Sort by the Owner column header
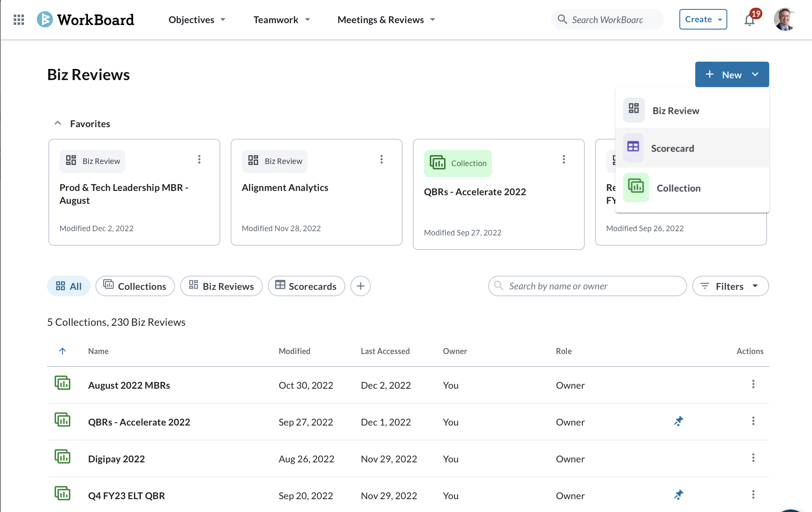The width and height of the screenshot is (812, 512). point(455,351)
